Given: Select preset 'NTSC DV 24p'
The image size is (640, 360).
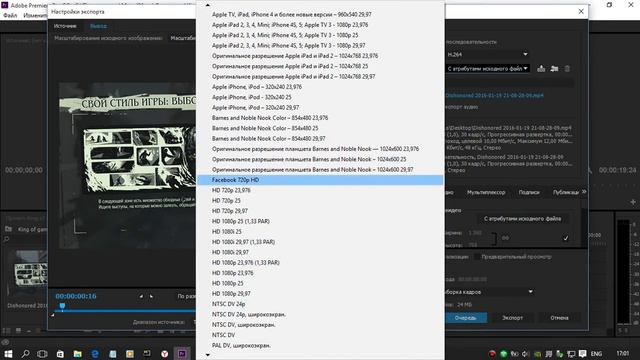Looking at the screenshot, I should tap(320, 304).
